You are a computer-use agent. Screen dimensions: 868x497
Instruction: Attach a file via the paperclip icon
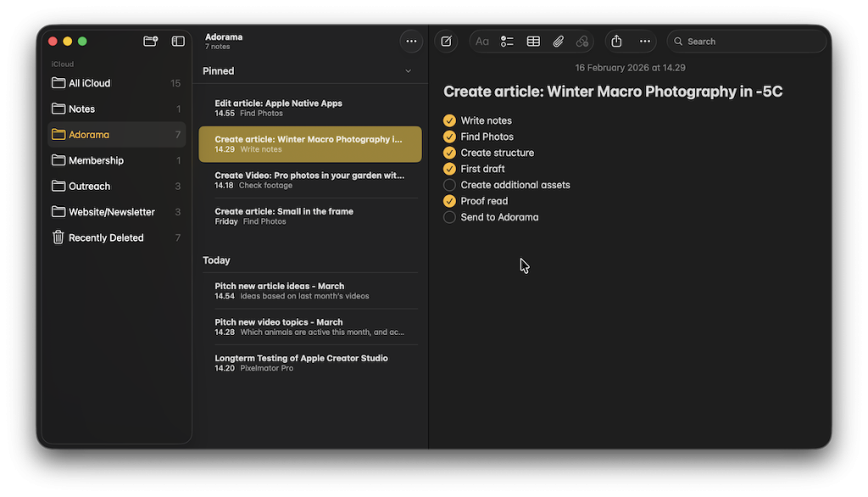(558, 41)
